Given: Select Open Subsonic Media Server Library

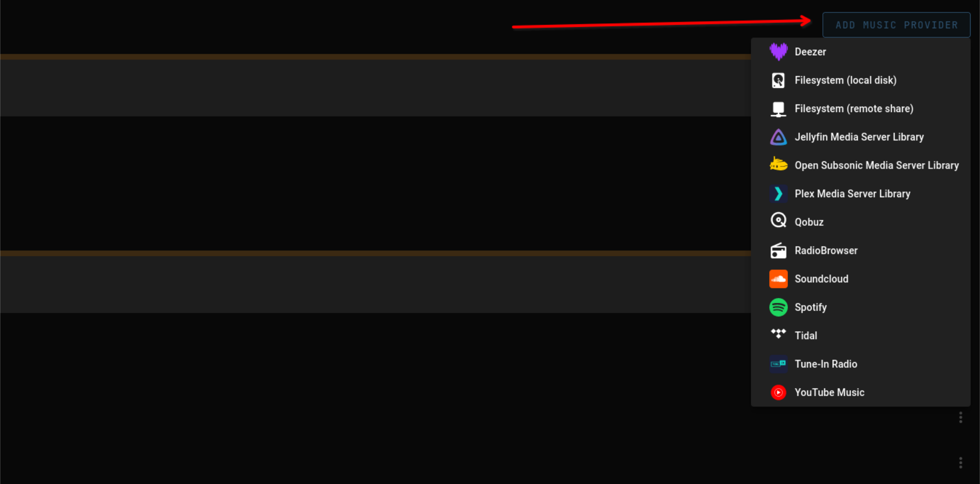Looking at the screenshot, I should (865, 165).
